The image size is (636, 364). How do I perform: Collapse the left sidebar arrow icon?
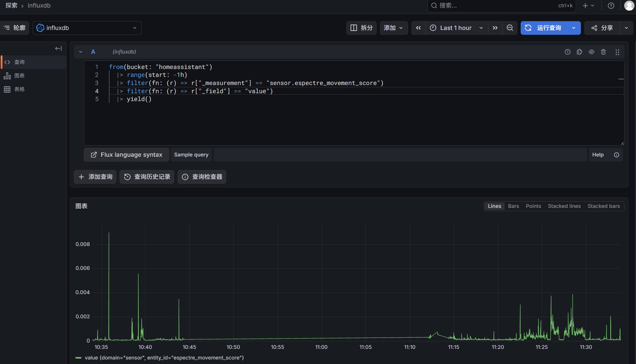point(58,48)
